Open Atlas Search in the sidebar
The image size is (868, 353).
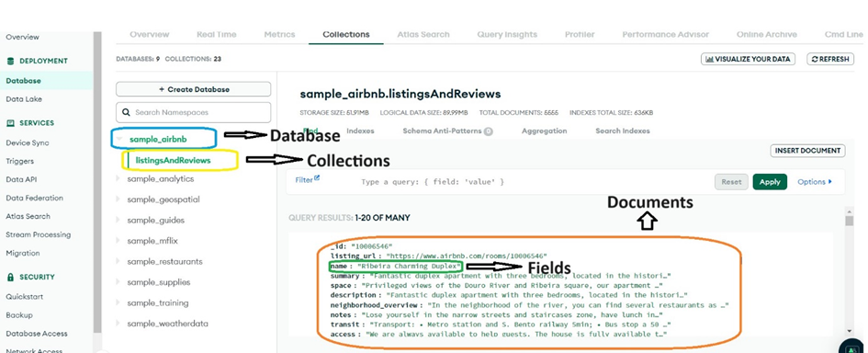coord(28,216)
